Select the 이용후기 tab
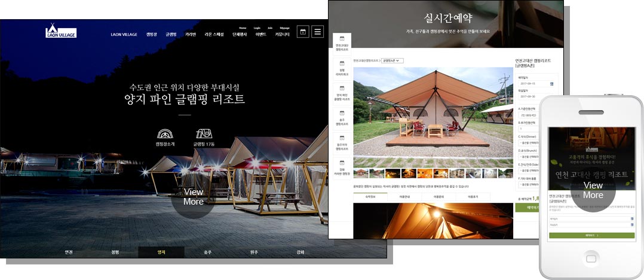 click(x=473, y=197)
